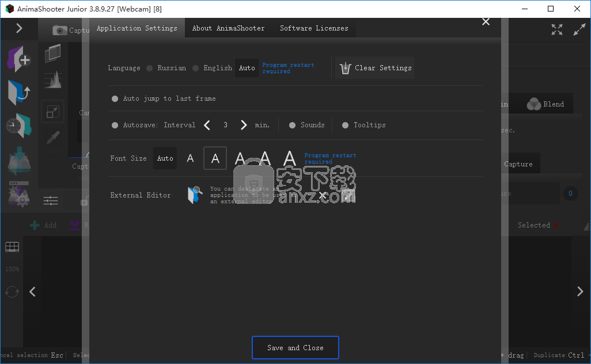The image size is (591, 364).
Task: Click the Add frame button
Action: coord(43,225)
